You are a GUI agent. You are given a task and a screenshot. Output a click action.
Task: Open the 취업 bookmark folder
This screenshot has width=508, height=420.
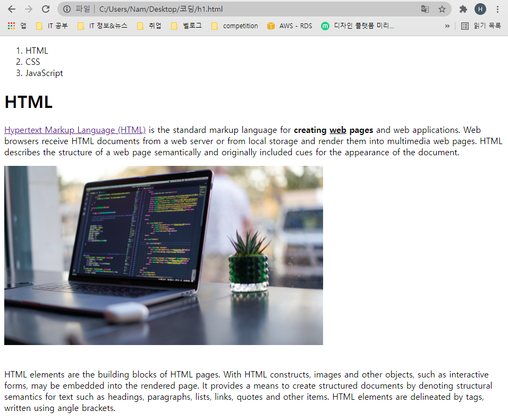pyautogui.click(x=149, y=26)
